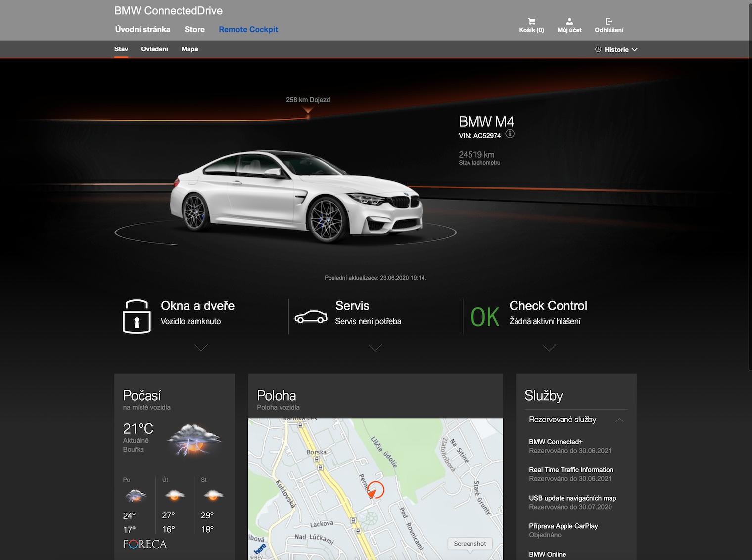
Task: Click the Foreca logo
Action: tap(145, 544)
